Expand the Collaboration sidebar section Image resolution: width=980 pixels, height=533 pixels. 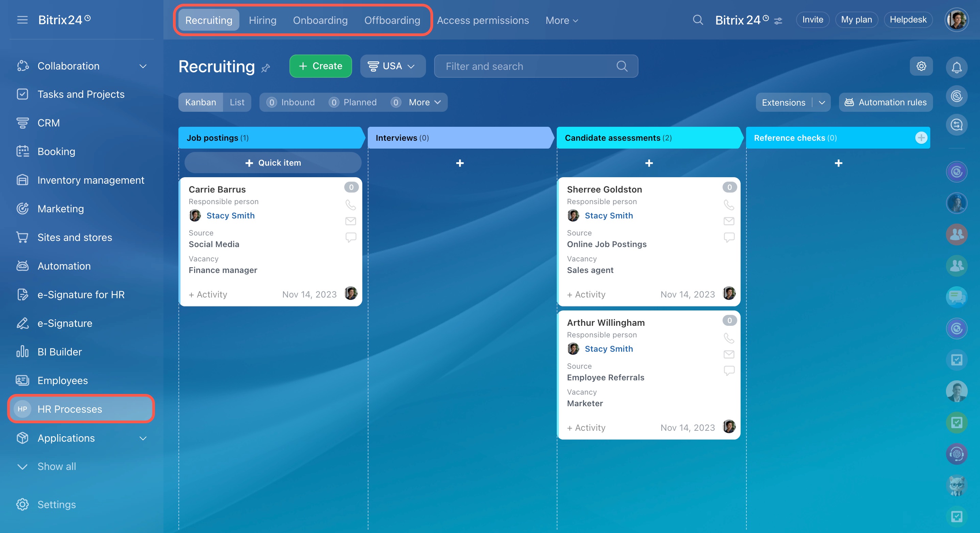tap(143, 66)
